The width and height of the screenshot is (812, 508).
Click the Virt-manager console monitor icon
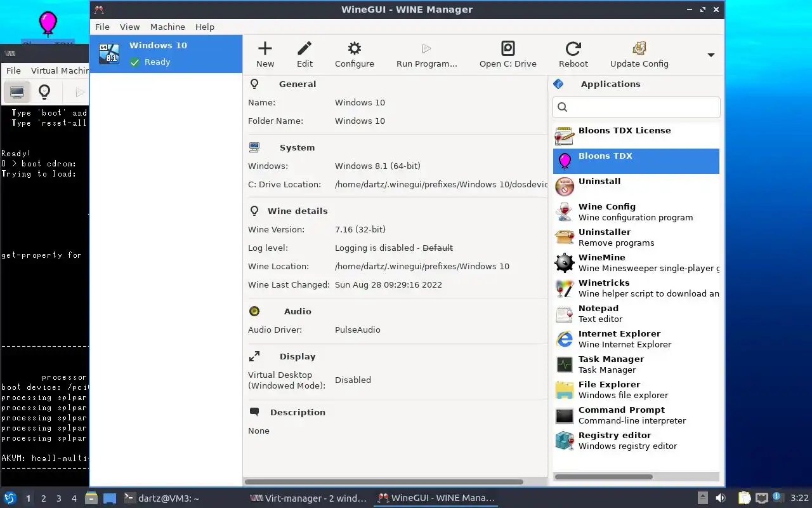(17, 92)
